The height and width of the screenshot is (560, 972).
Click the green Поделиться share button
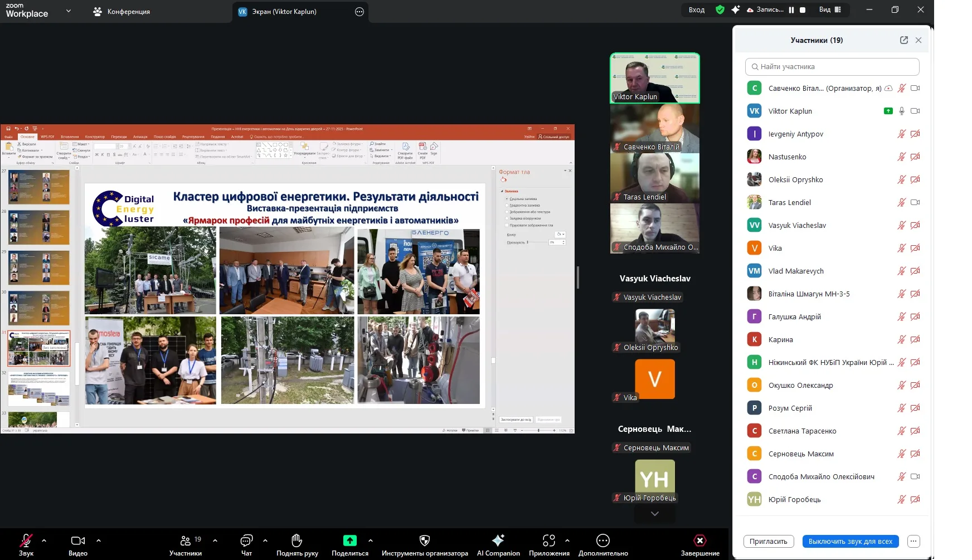pyautogui.click(x=349, y=544)
